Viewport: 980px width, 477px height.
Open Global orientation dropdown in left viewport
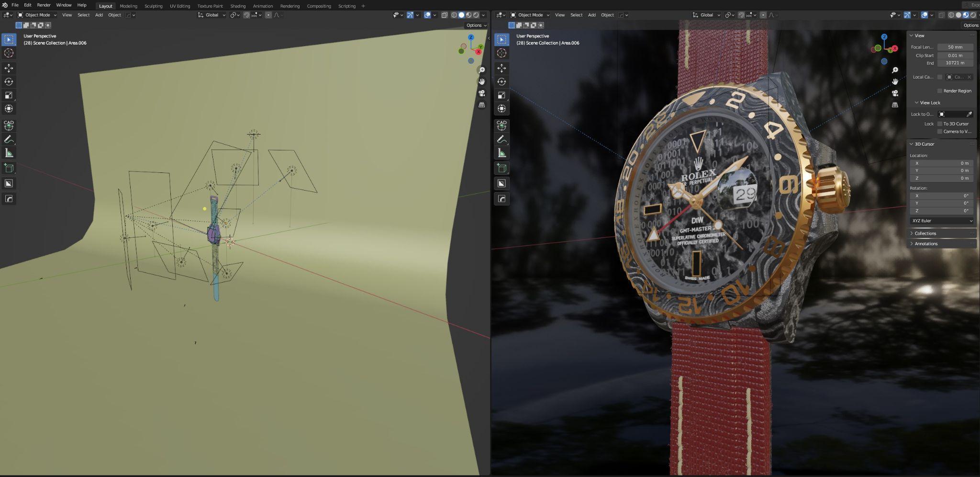[212, 15]
